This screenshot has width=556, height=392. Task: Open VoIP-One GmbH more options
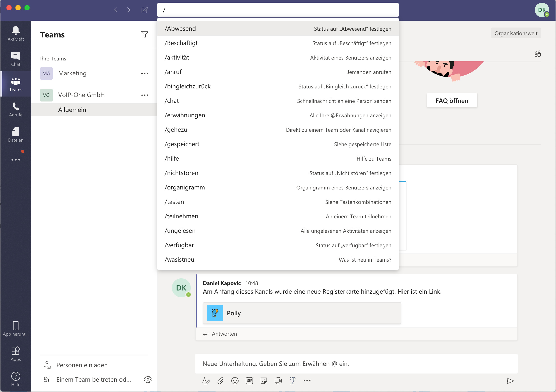pos(145,95)
